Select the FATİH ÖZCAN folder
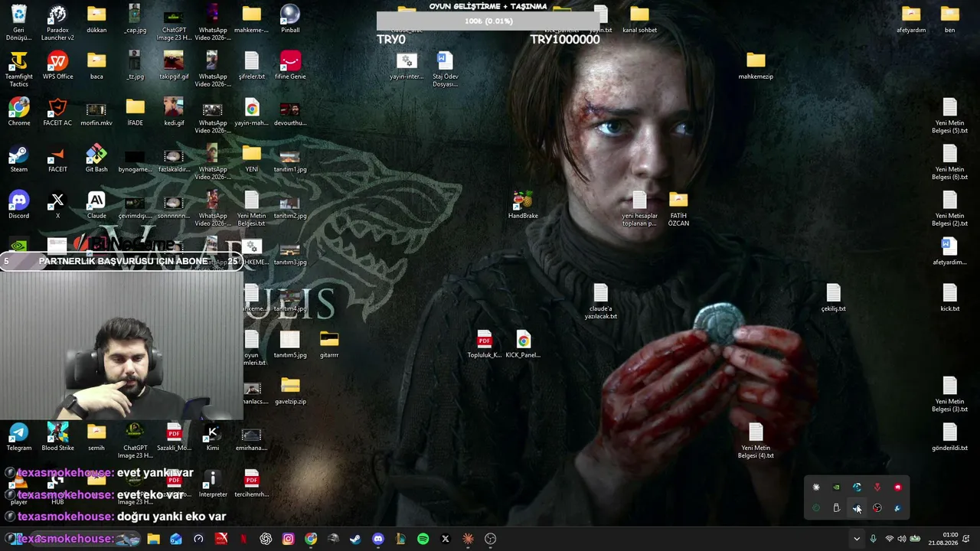This screenshot has height=551, width=980. [x=678, y=209]
